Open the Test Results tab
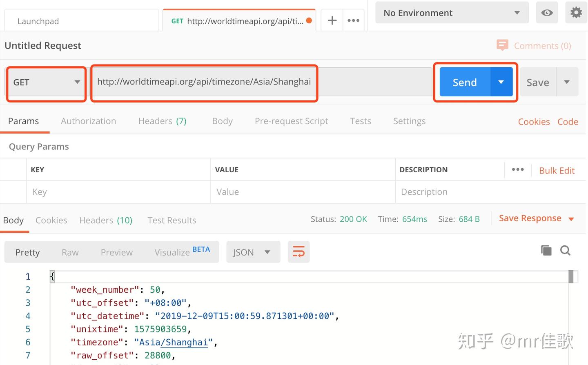588x365 pixels. click(172, 220)
